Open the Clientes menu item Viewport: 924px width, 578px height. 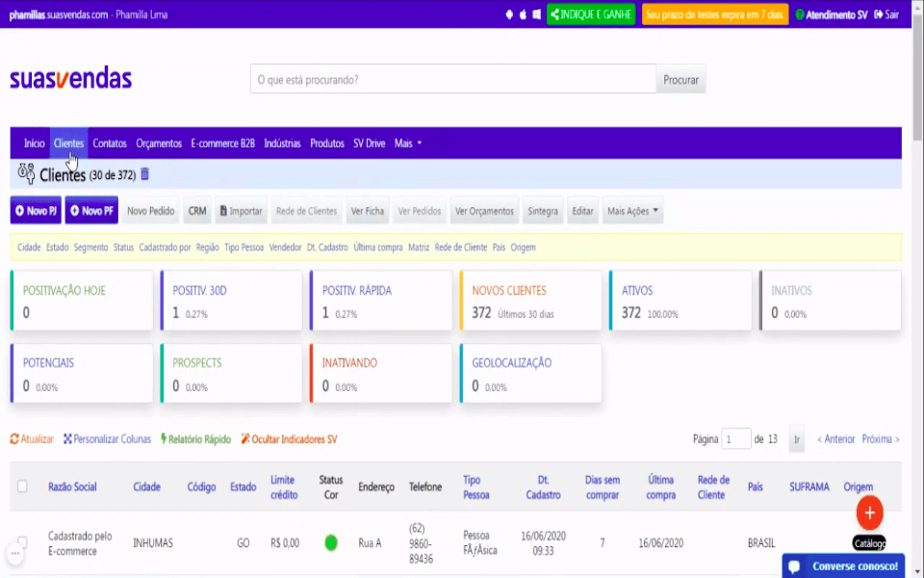69,144
